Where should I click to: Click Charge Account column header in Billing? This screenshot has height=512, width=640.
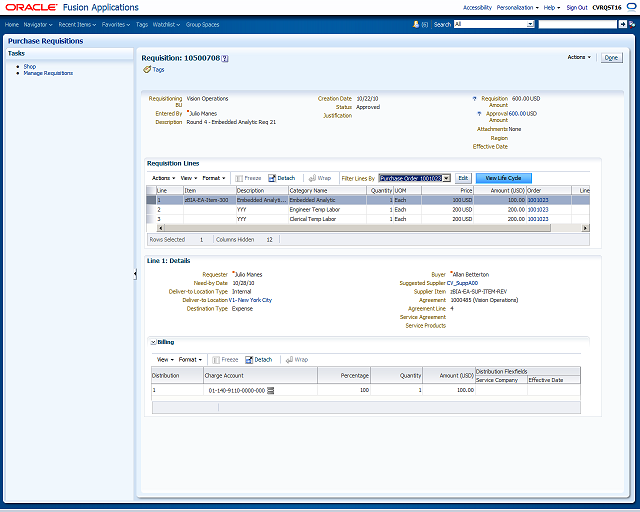tap(260, 376)
